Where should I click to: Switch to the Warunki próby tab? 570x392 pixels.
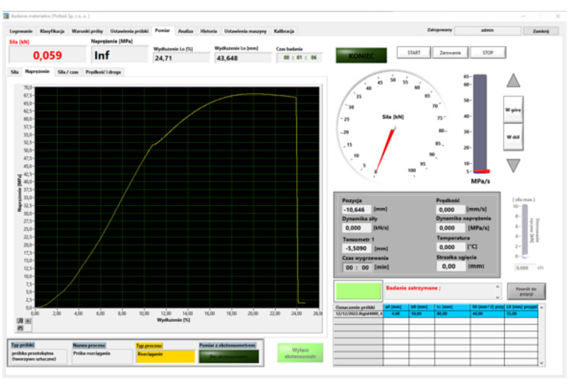pos(87,31)
